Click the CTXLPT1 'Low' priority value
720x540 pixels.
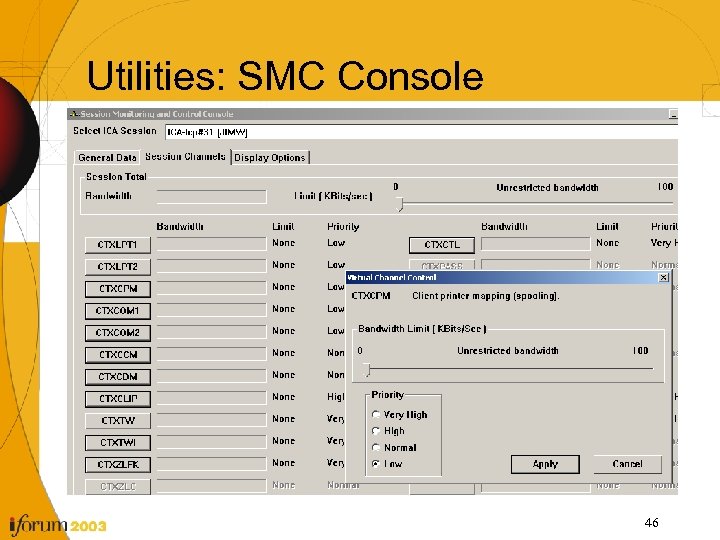click(336, 243)
